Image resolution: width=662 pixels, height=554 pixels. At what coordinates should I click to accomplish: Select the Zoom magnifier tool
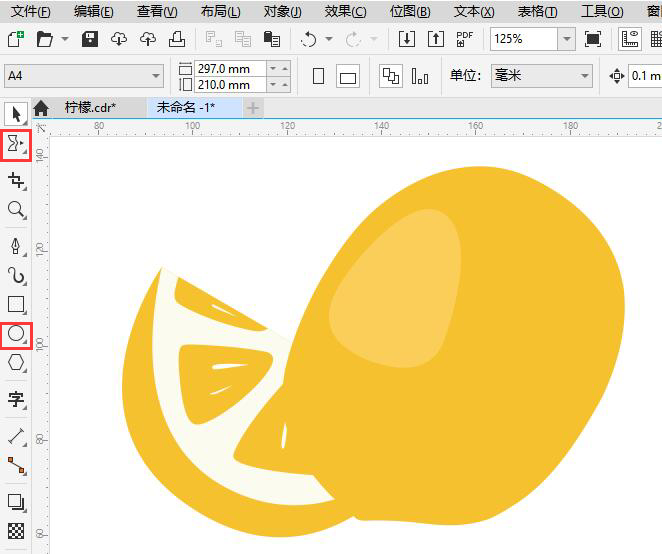point(16,210)
